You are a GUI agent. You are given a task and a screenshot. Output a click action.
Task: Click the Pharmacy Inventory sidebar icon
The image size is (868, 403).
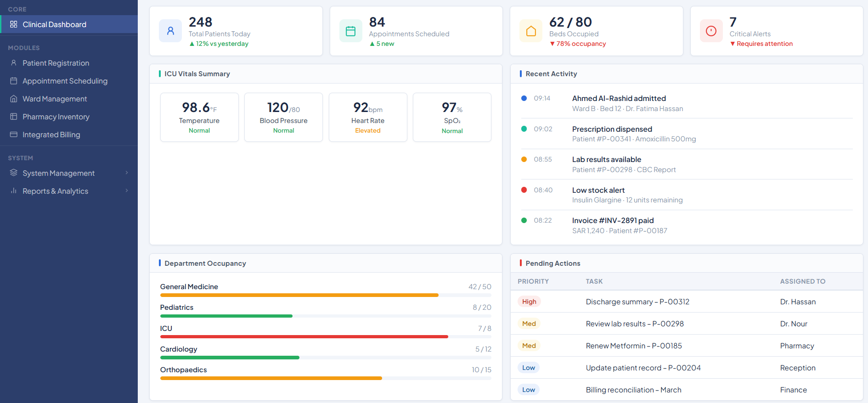(14, 117)
